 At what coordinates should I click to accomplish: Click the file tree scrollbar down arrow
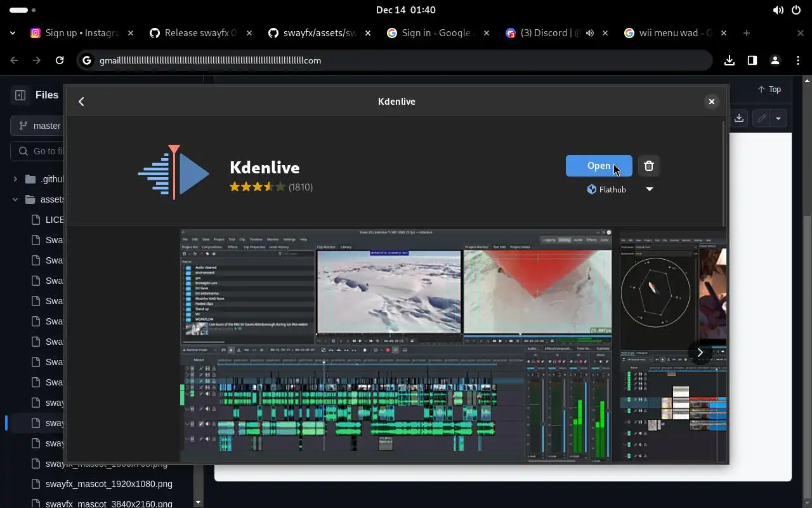click(x=199, y=502)
